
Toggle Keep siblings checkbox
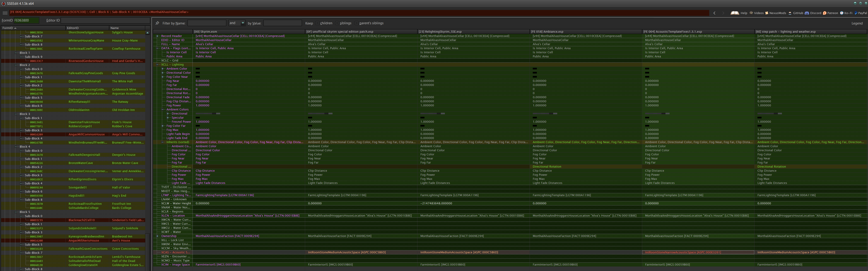click(337, 23)
